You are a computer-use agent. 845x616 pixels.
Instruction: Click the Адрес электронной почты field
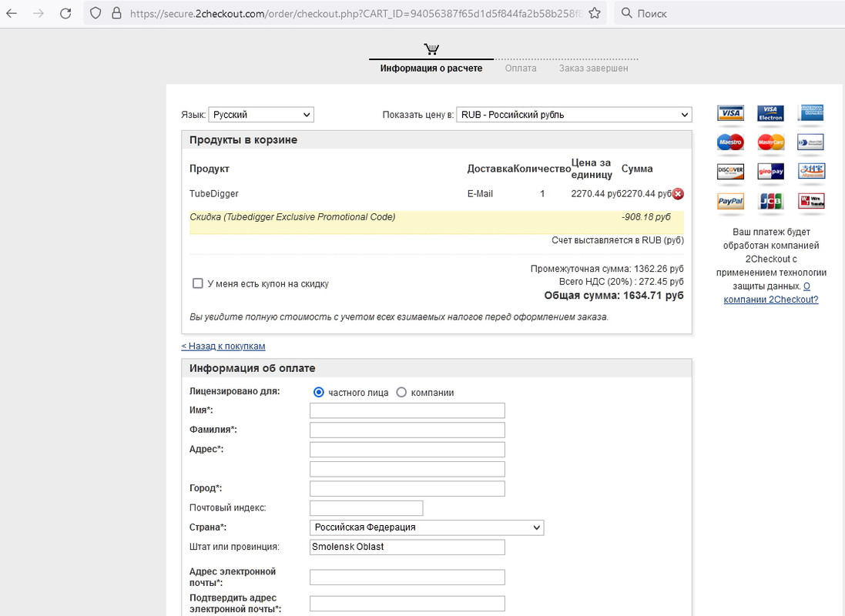(x=407, y=577)
